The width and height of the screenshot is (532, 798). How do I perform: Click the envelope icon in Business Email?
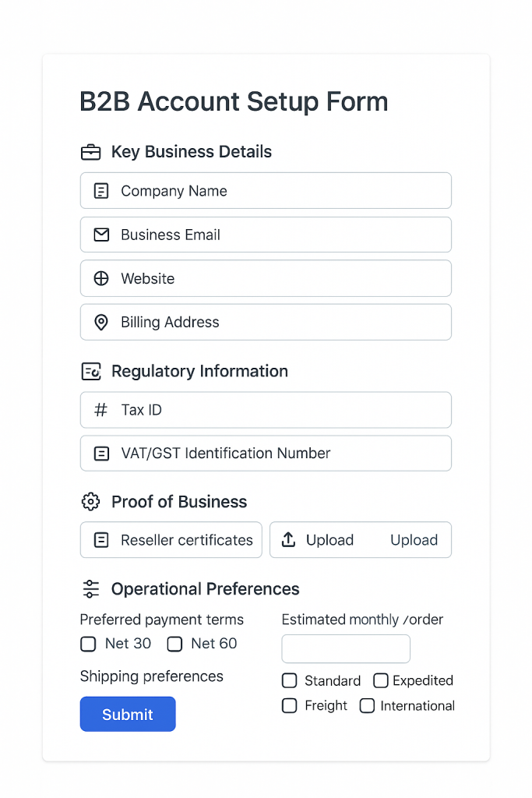click(x=101, y=235)
